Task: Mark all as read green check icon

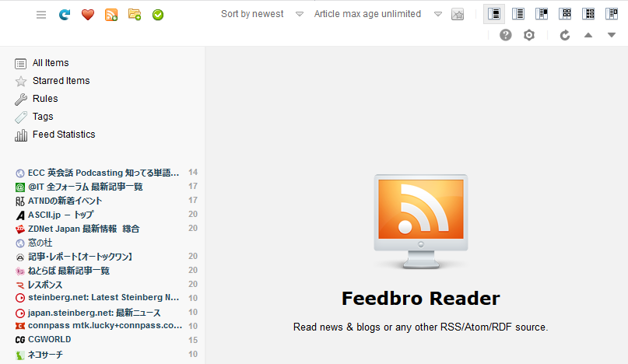Action: pos(158,15)
